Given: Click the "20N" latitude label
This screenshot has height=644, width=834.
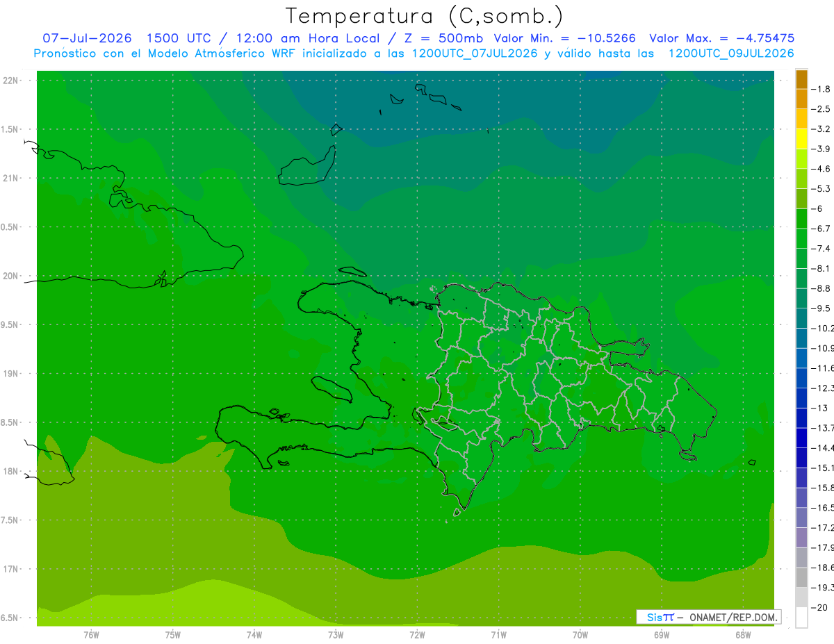Looking at the screenshot, I should tap(10, 276).
